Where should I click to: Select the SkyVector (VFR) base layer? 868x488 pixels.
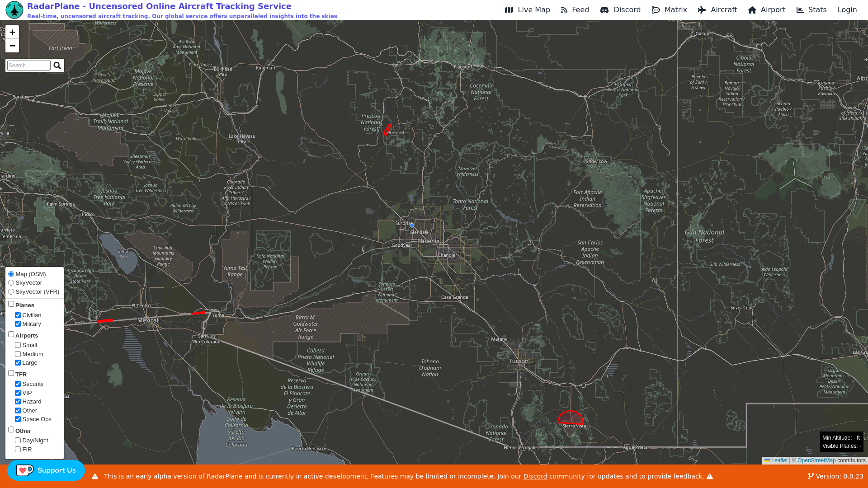coord(11,292)
